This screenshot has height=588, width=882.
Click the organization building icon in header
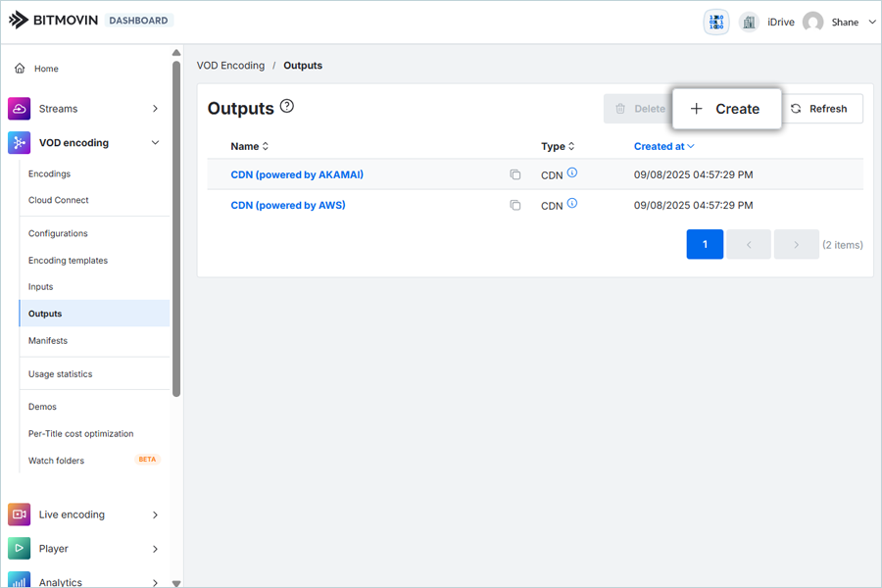(749, 23)
